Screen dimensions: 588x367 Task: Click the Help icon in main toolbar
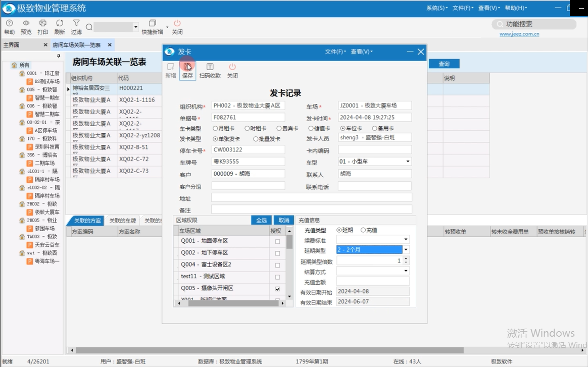9,24
